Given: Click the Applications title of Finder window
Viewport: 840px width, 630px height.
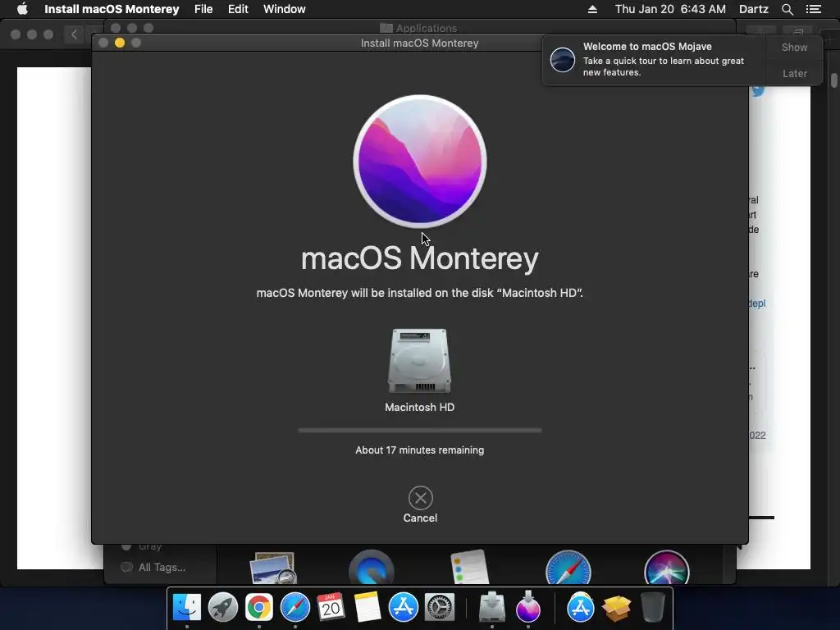Looking at the screenshot, I should coord(427,28).
